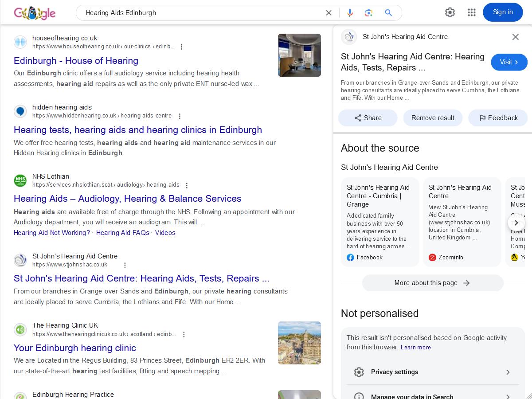Viewport: 532px width, 399px height.
Task: Open Google Lens image search
Action: [x=369, y=13]
